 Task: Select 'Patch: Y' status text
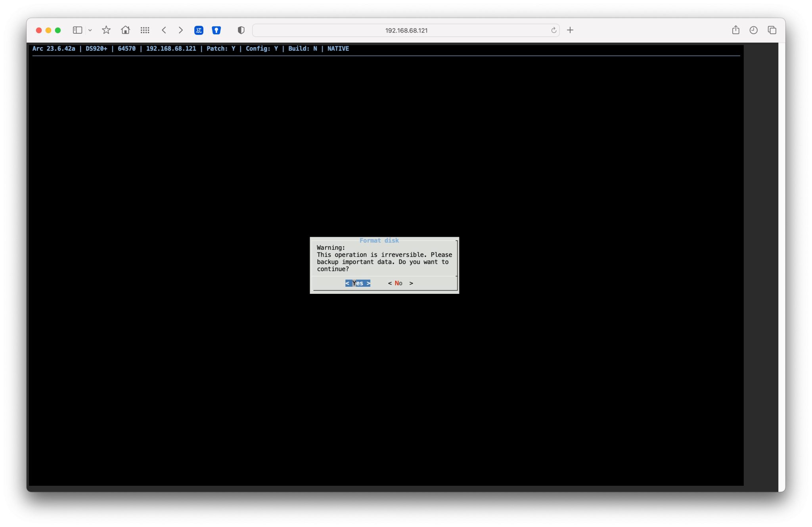click(221, 48)
